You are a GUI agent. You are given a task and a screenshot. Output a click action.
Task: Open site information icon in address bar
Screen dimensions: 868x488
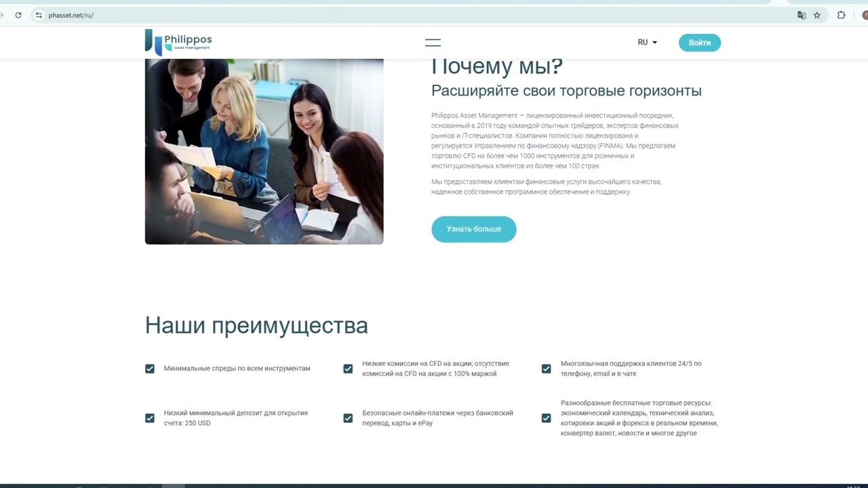[x=39, y=15]
